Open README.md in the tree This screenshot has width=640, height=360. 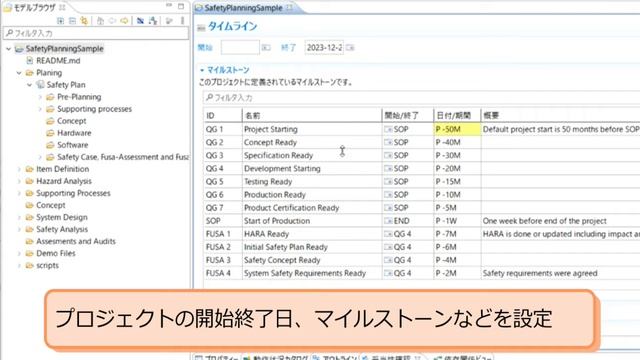coord(58,60)
